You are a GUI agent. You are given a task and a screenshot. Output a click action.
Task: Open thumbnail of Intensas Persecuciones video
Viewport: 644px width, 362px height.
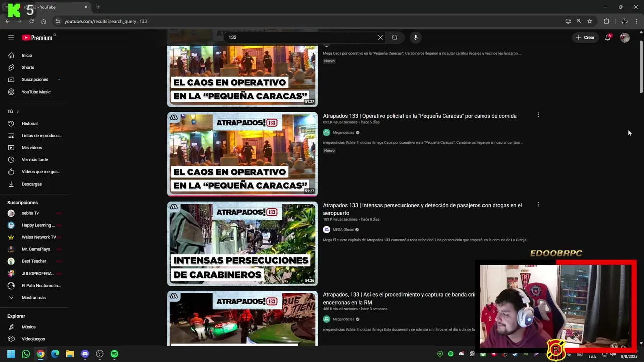click(x=243, y=243)
